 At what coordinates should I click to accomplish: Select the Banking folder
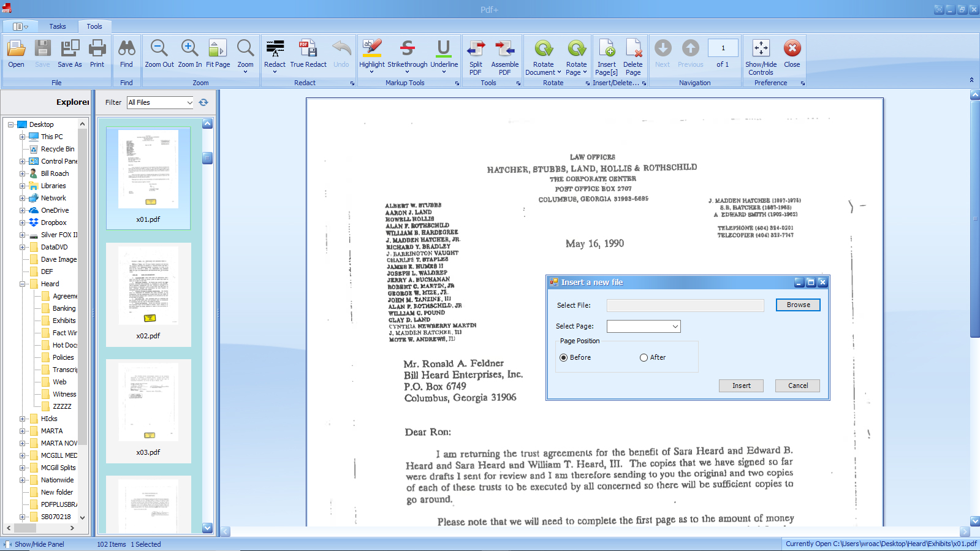coord(64,308)
